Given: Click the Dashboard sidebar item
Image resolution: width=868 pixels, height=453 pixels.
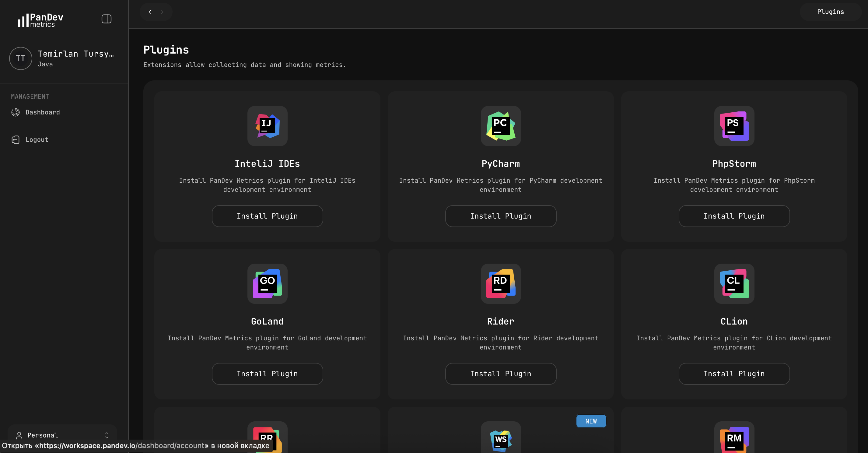Looking at the screenshot, I should pyautogui.click(x=43, y=112).
